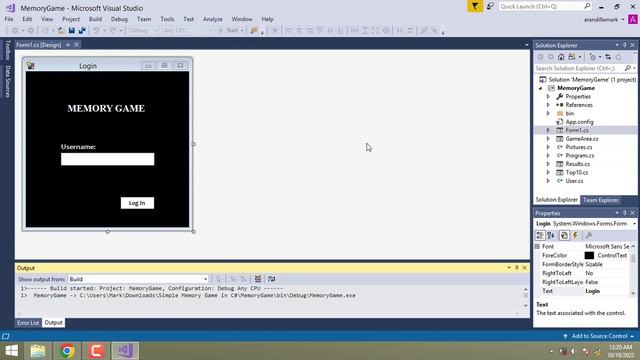Click the Navigate Backward toolbar icon

pos(15,30)
